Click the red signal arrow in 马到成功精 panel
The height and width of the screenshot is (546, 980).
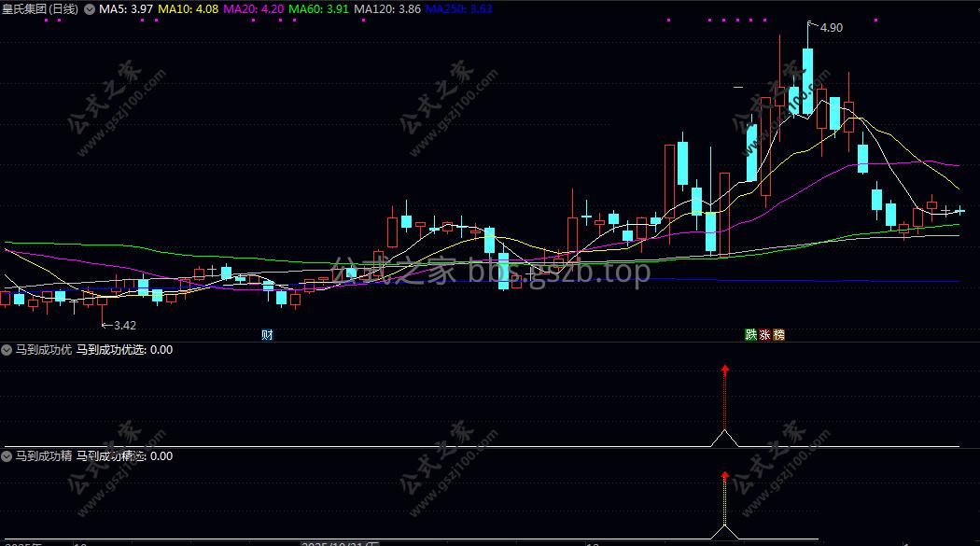pyautogui.click(x=725, y=477)
